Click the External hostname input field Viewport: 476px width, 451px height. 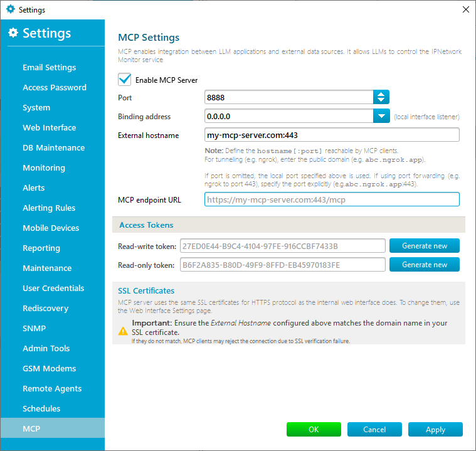(332, 135)
